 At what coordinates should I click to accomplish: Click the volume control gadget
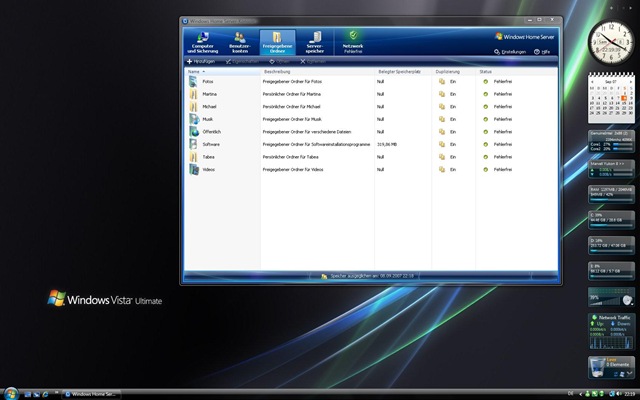click(611, 297)
